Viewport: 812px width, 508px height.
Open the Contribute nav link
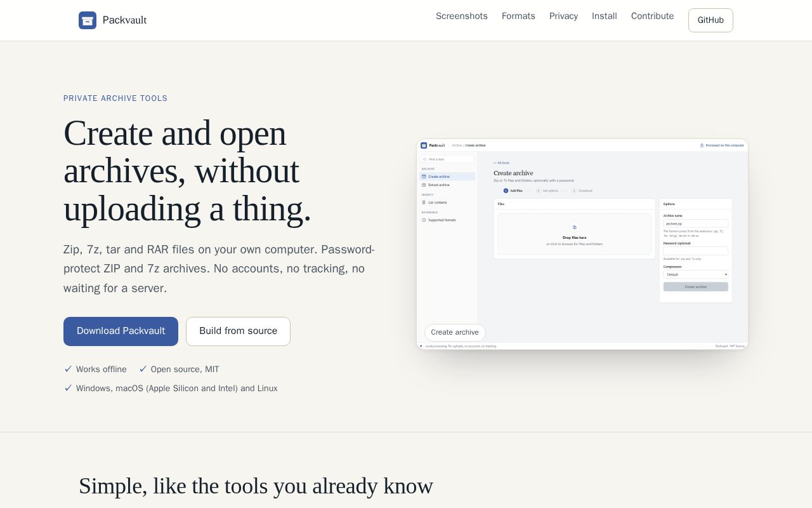652,16
